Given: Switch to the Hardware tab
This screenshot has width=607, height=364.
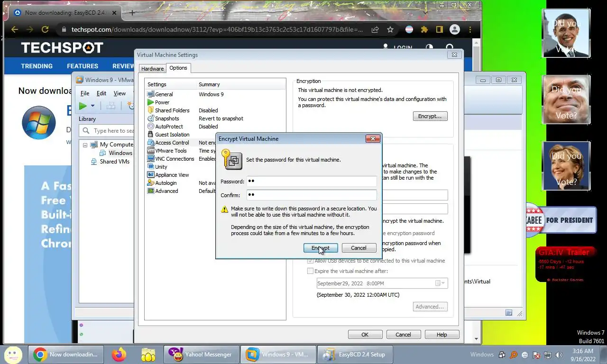Looking at the screenshot, I should point(152,69).
